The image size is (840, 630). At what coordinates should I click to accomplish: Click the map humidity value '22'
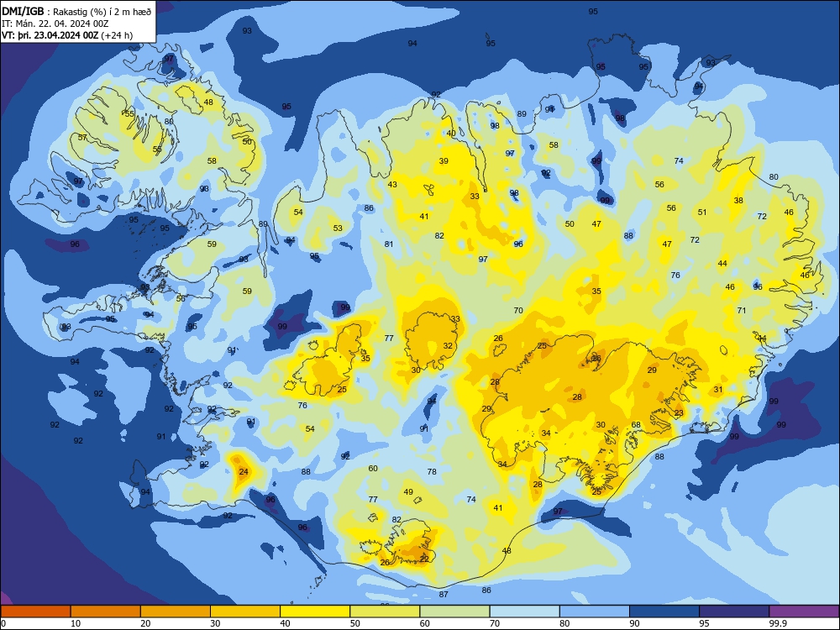coord(424,559)
